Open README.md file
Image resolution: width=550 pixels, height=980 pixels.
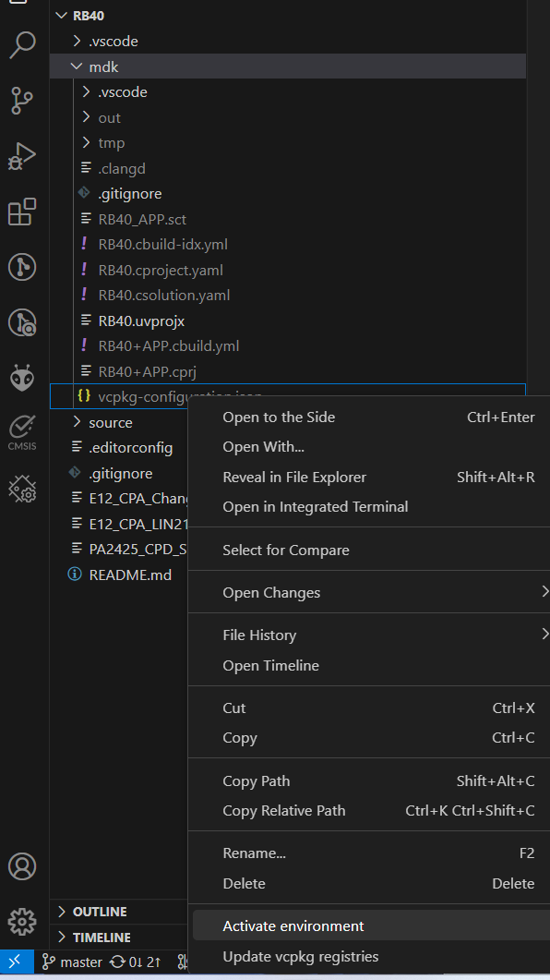[x=130, y=573]
